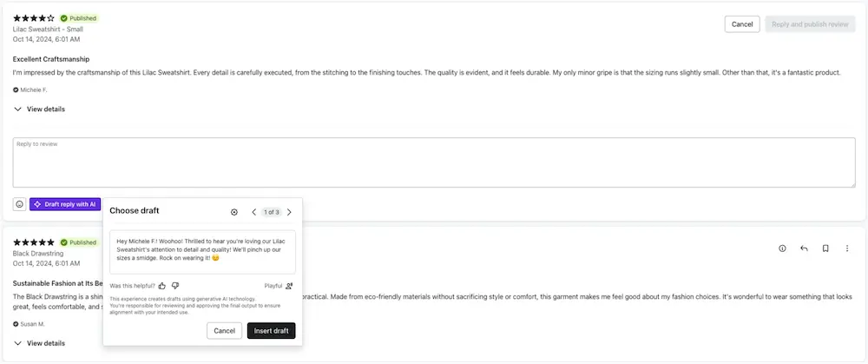868x364 pixels.
Task: Go to previous draft in Choose draft
Action: (254, 212)
